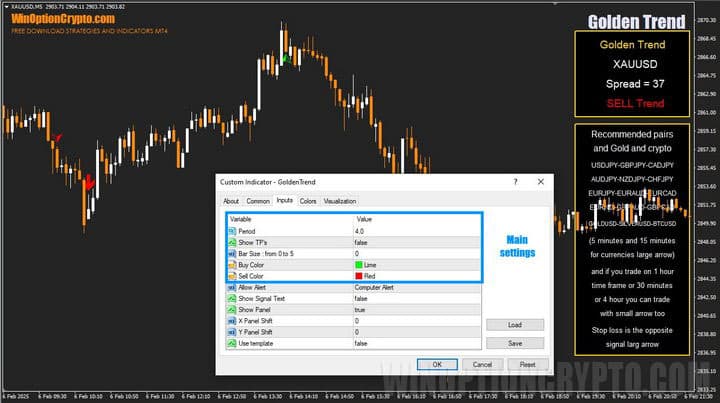Close the GoldenTrend indicator dialog
The image size is (720, 403).
click(540, 182)
